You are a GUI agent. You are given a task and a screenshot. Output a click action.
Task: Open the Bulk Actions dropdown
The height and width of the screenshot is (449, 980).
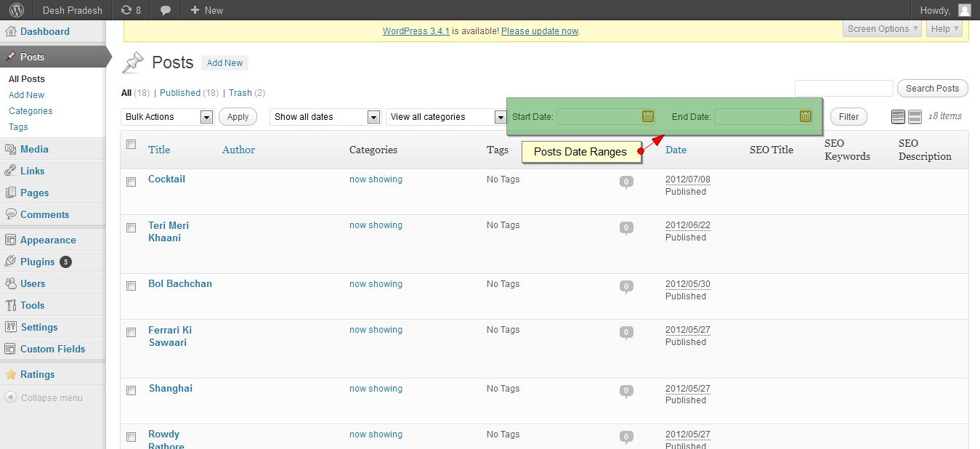(x=167, y=117)
